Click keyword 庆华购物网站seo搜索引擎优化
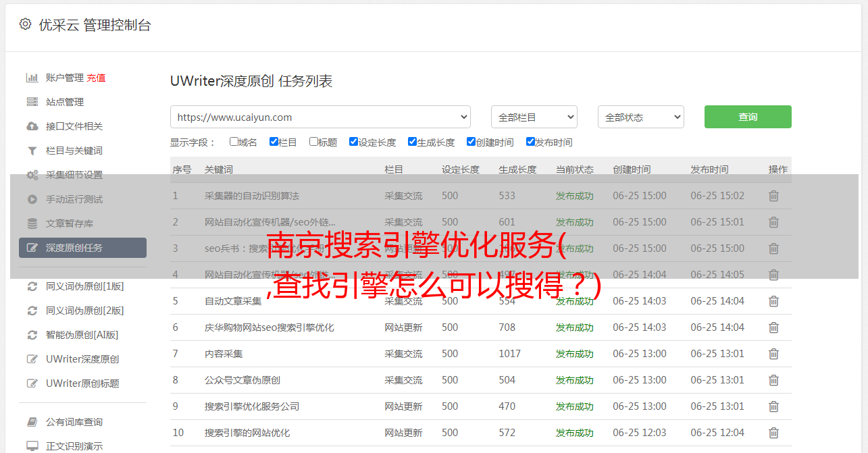Screen dimensions: 868x453 (x=270, y=327)
